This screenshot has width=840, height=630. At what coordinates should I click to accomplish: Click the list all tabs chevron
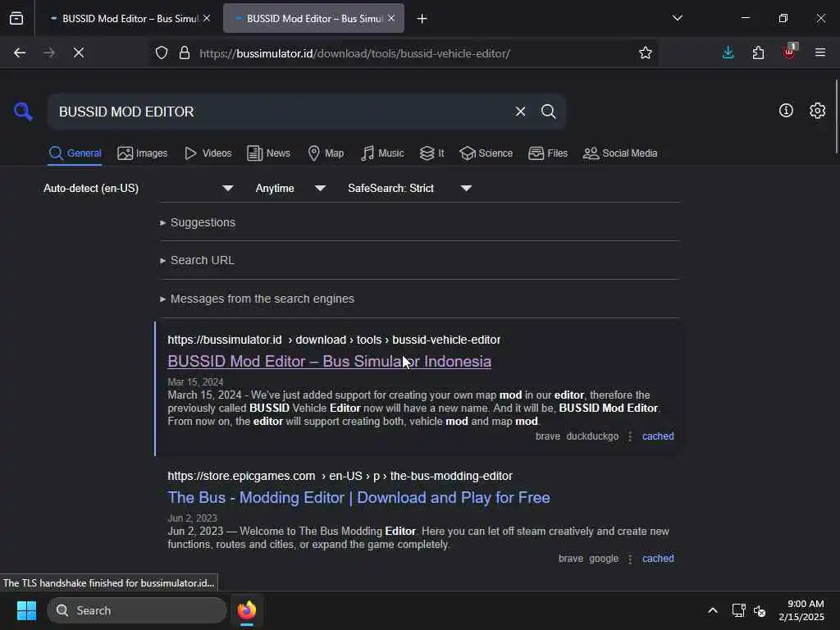click(678, 18)
